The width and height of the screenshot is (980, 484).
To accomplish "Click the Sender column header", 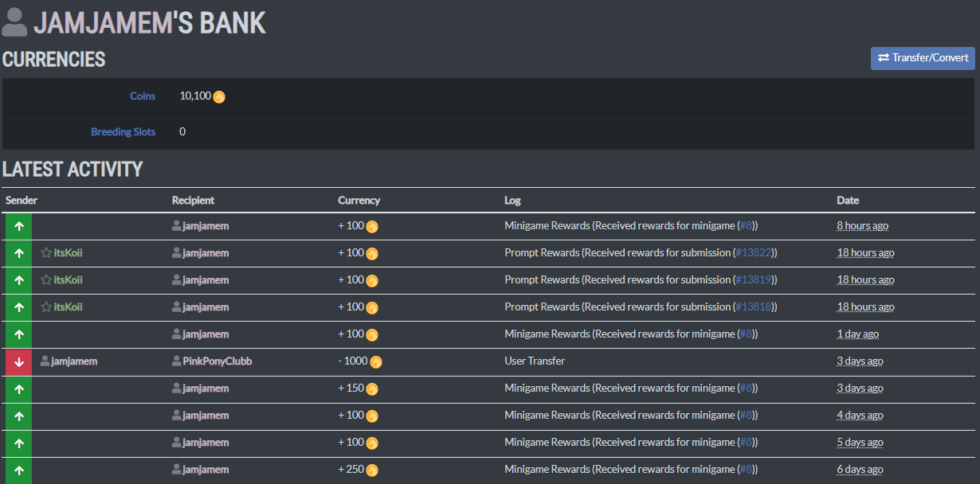I will pos(22,201).
